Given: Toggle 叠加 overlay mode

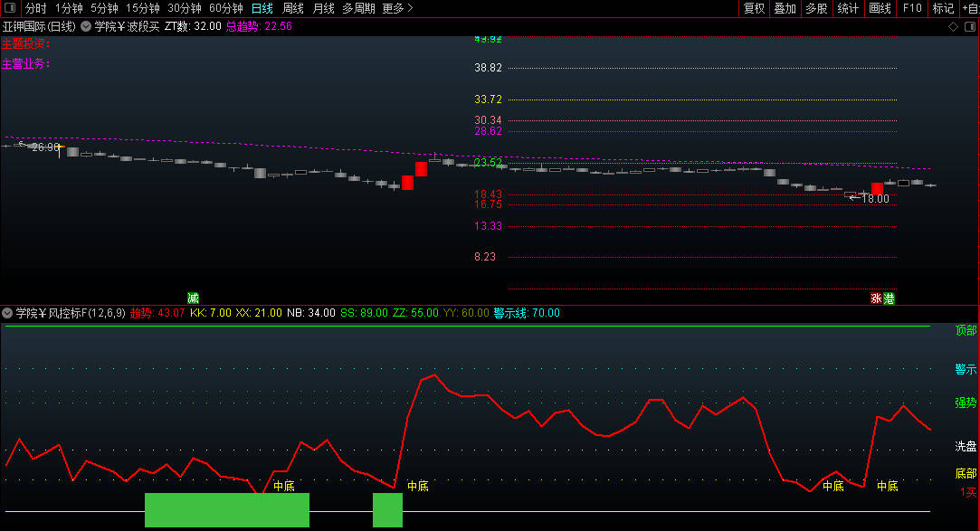Looking at the screenshot, I should (x=785, y=8).
